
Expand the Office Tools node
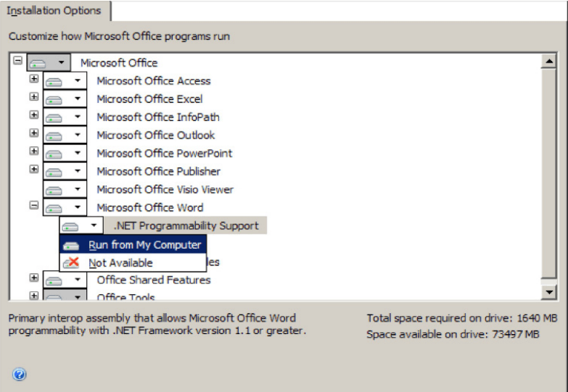coord(33,296)
